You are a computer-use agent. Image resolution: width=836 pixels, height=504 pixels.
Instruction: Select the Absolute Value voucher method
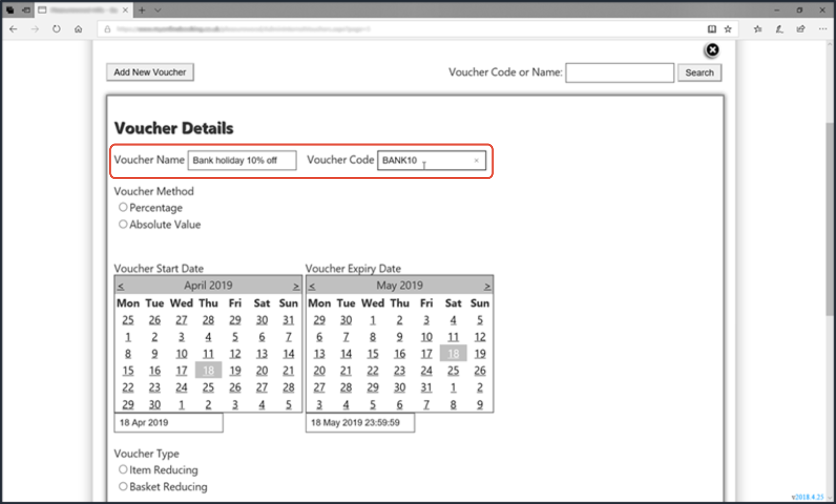[x=123, y=224]
